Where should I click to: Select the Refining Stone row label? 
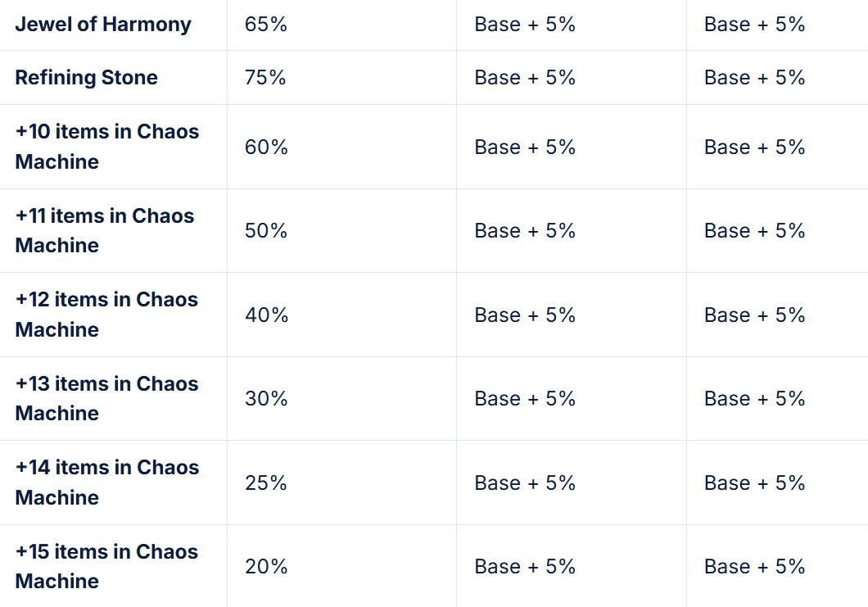87,78
